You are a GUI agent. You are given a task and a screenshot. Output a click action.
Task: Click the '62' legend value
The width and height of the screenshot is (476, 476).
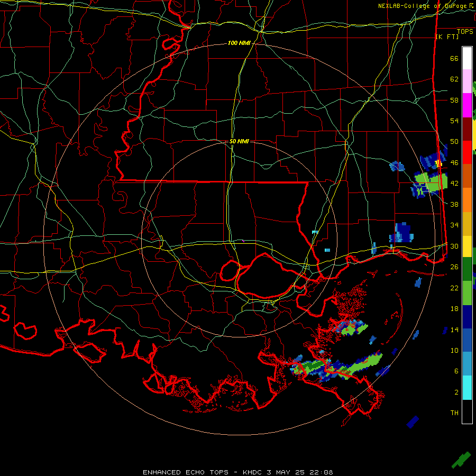tap(454, 79)
